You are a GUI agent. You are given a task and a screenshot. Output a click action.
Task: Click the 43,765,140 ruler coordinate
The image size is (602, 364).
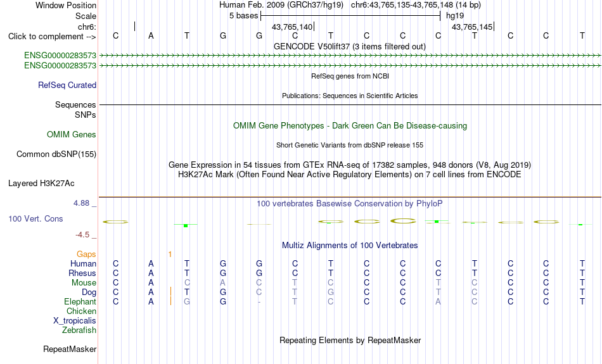tap(291, 27)
